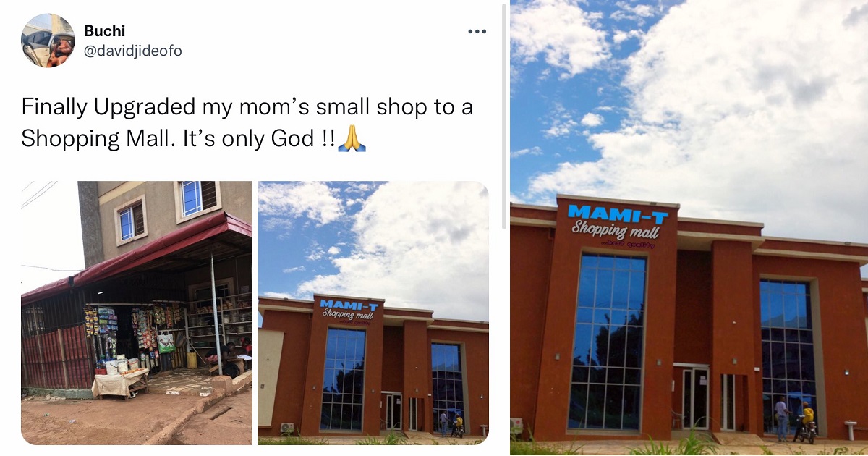The height and width of the screenshot is (456, 868).
Task: Open the small shop photo thumbnail
Action: [137, 313]
